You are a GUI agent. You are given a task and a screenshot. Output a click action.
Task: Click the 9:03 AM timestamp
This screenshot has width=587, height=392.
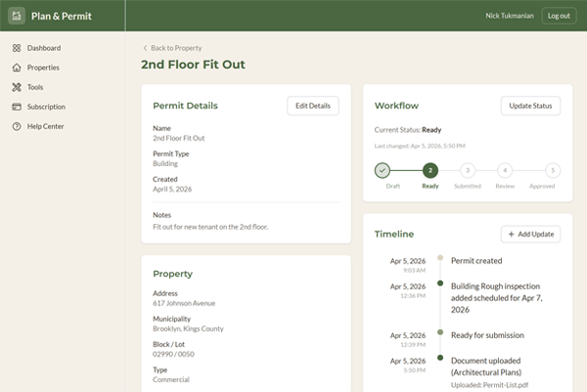click(415, 271)
